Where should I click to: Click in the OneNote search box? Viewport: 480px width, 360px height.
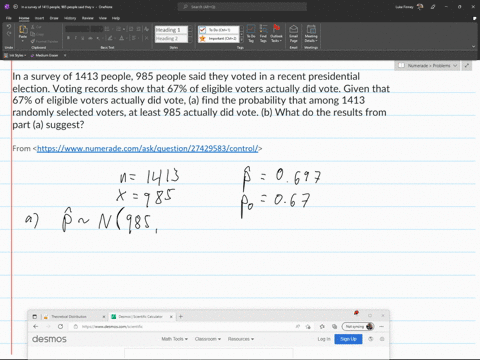click(x=242, y=7)
